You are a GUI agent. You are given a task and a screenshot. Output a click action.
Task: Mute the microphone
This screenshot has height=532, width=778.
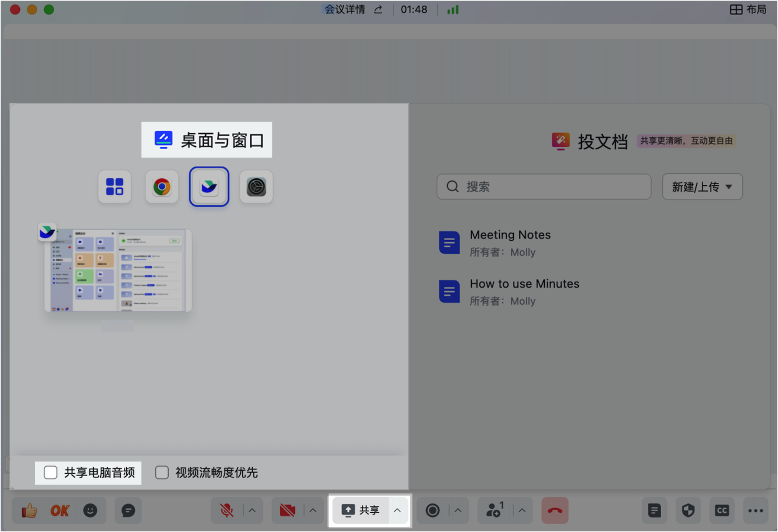(227, 510)
